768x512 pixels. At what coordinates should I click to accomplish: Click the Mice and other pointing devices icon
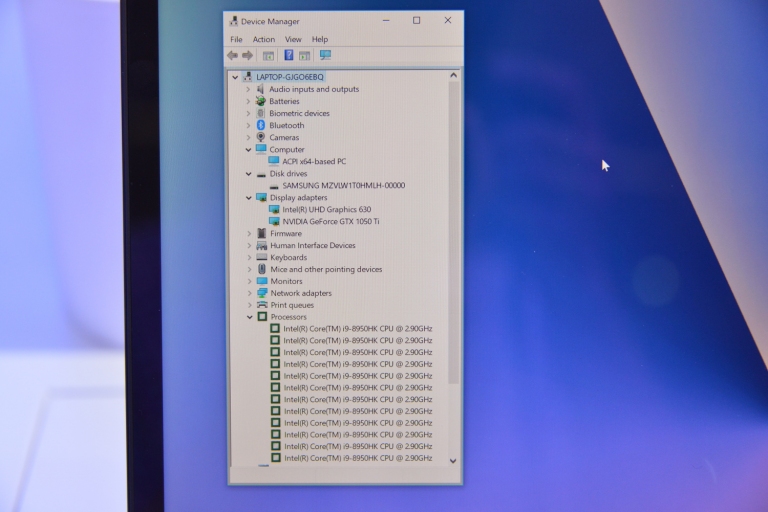pos(262,269)
